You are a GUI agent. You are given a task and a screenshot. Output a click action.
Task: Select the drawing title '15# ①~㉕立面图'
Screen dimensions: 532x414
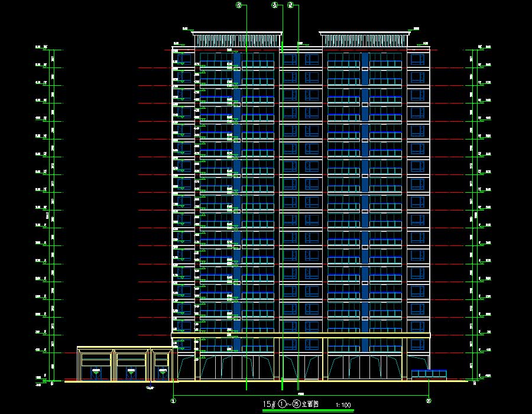click(x=291, y=404)
